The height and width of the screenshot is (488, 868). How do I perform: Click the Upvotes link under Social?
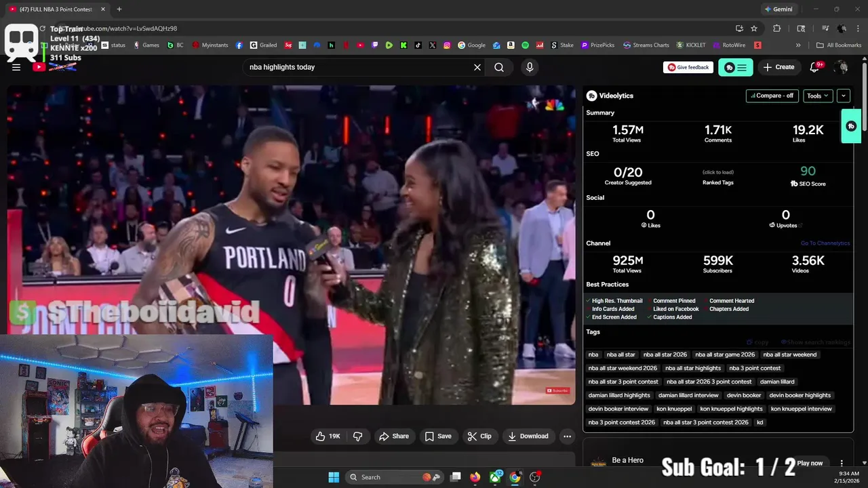click(787, 226)
